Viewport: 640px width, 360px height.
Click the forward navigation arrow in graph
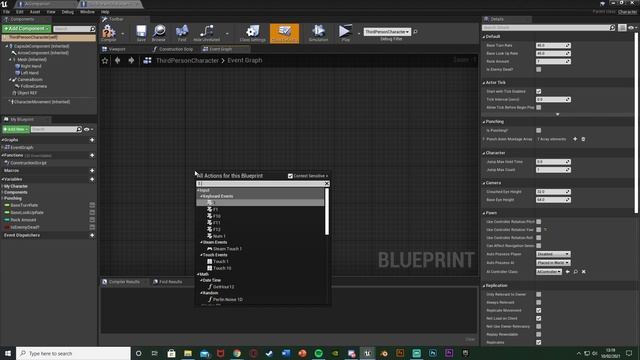131,60
